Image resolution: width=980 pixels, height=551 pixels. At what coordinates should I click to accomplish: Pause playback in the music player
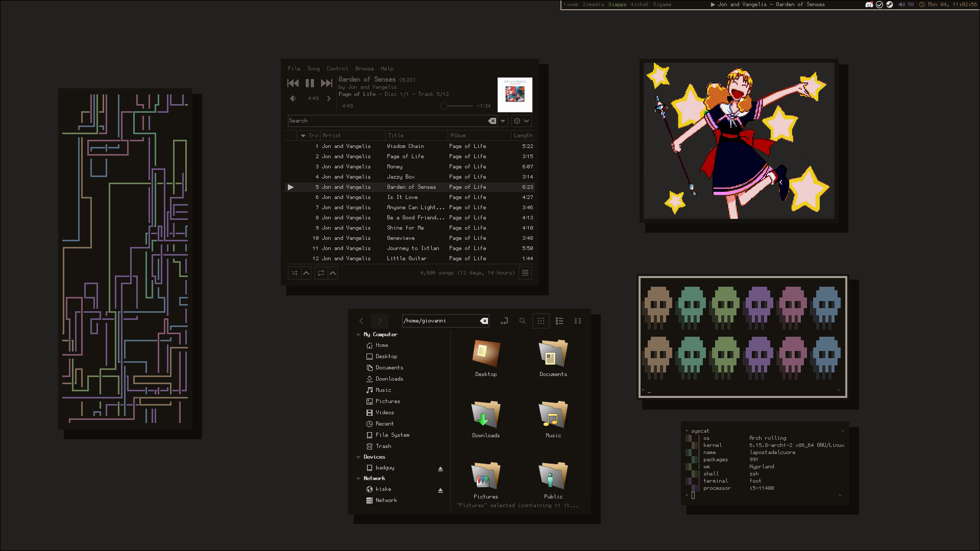310,83
